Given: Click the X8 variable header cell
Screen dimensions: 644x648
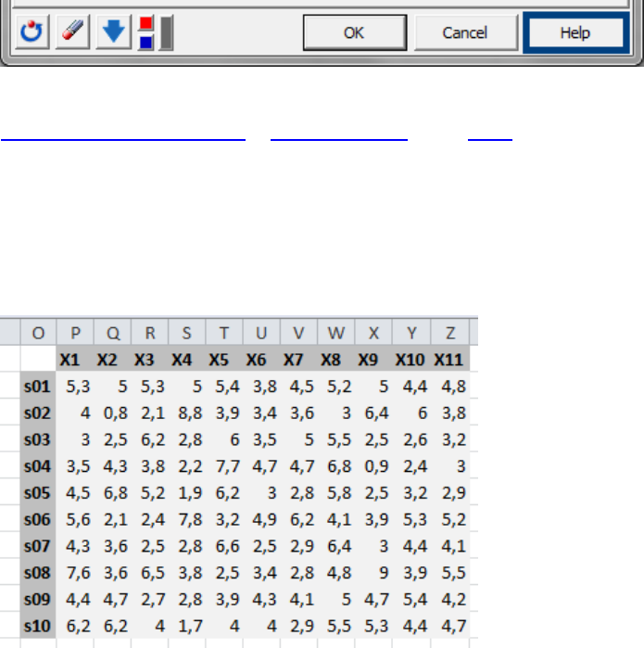Looking at the screenshot, I should pyautogui.click(x=336, y=360).
